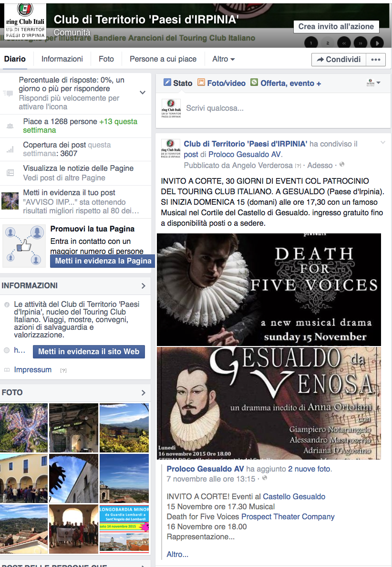The height and width of the screenshot is (567, 392).
Task: Switch to the Informazioni tab
Action: (x=62, y=59)
